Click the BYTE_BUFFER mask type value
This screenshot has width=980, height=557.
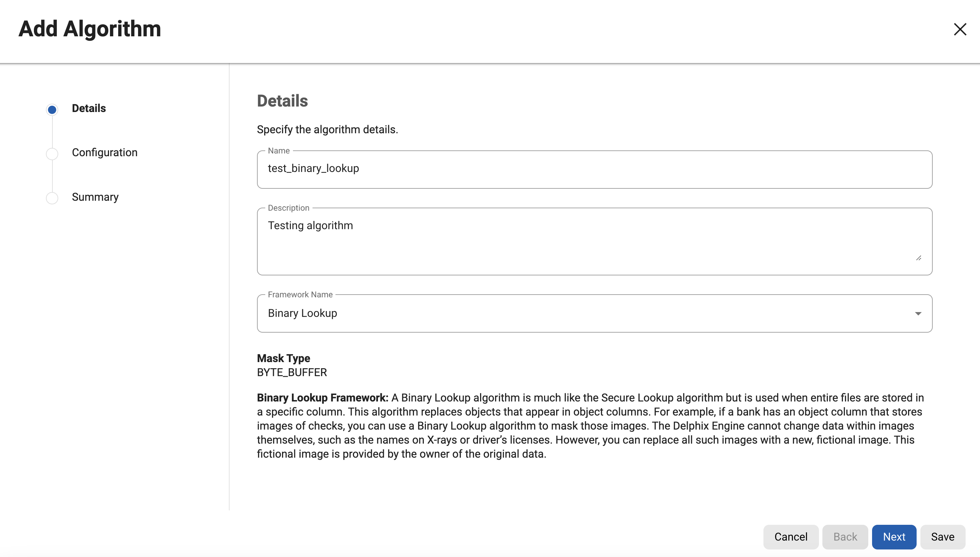point(292,373)
